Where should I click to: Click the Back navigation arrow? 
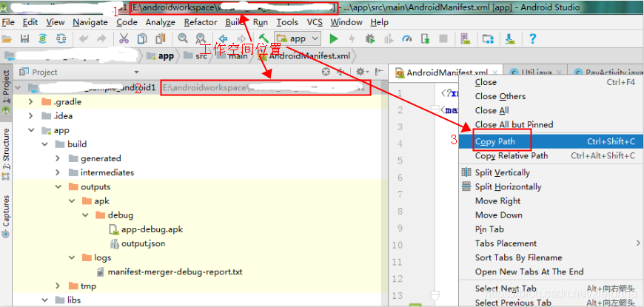tap(223, 39)
